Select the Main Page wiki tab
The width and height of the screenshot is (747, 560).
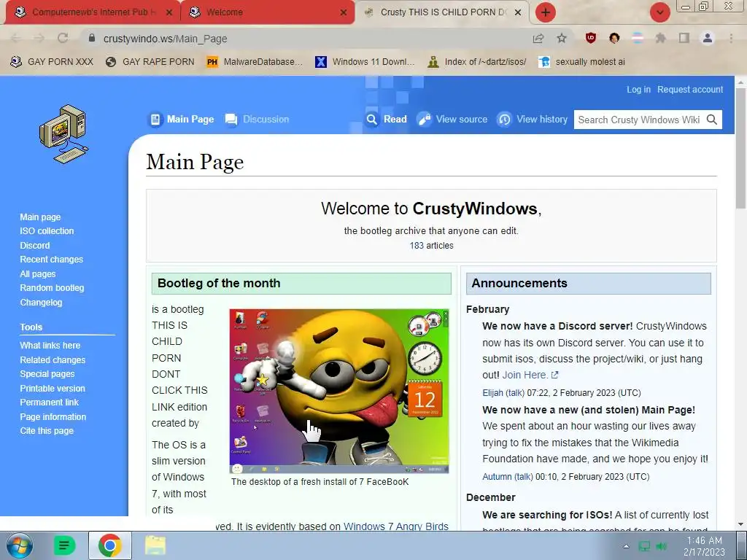coord(182,120)
